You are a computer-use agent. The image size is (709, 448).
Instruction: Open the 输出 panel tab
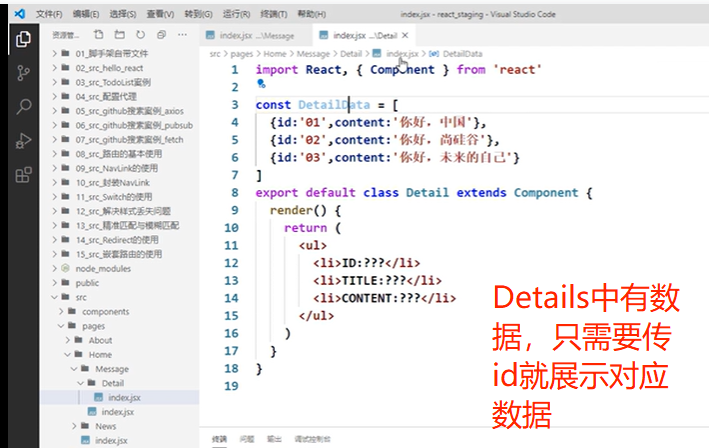coord(274,439)
